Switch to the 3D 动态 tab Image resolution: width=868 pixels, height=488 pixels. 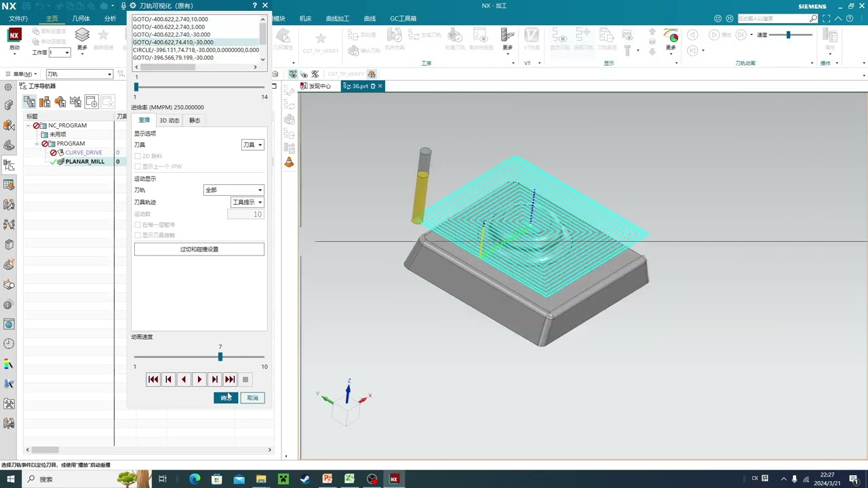click(x=169, y=120)
